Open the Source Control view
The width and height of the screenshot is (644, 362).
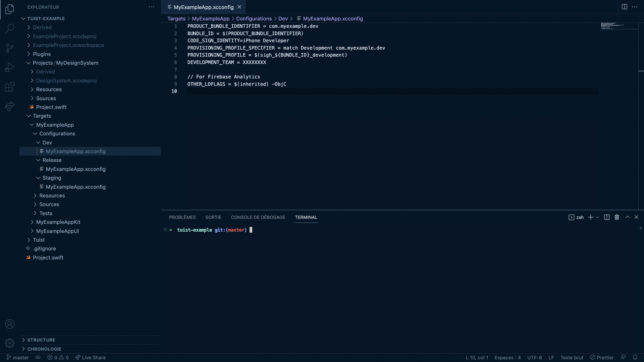click(10, 48)
